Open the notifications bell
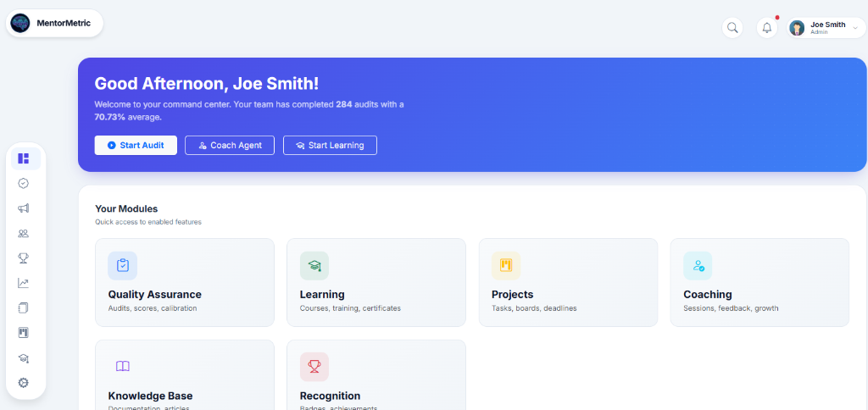The height and width of the screenshot is (410, 868). click(x=767, y=28)
